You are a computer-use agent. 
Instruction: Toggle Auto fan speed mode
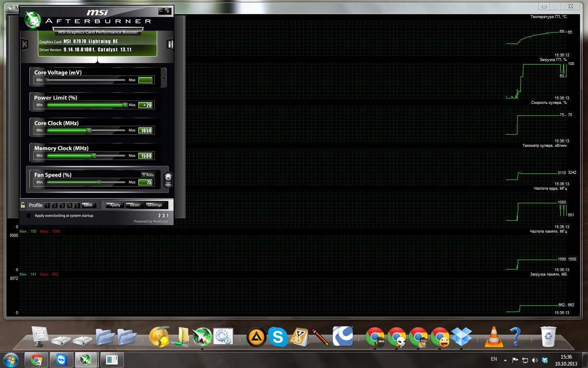point(148,175)
